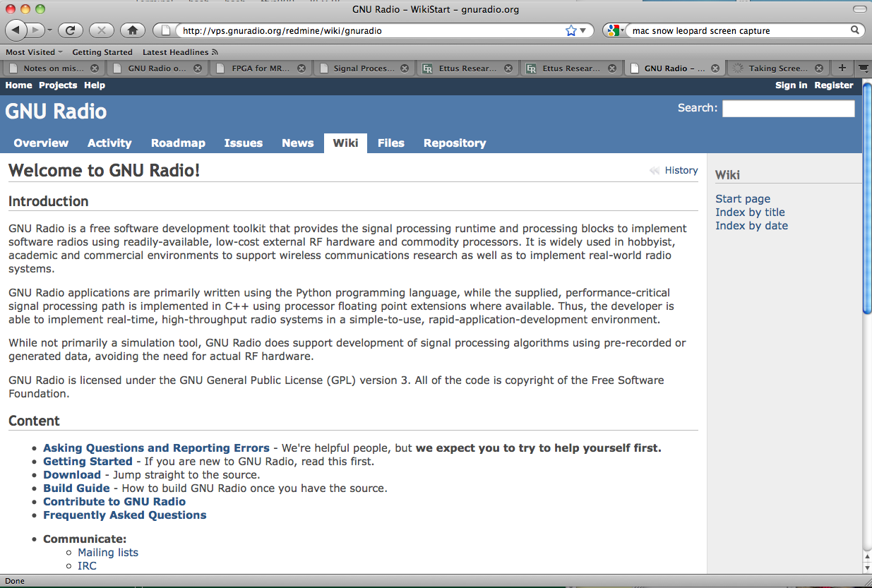Open the Getting Started wiki link
Viewport: 872px width, 588px height.
pos(88,462)
